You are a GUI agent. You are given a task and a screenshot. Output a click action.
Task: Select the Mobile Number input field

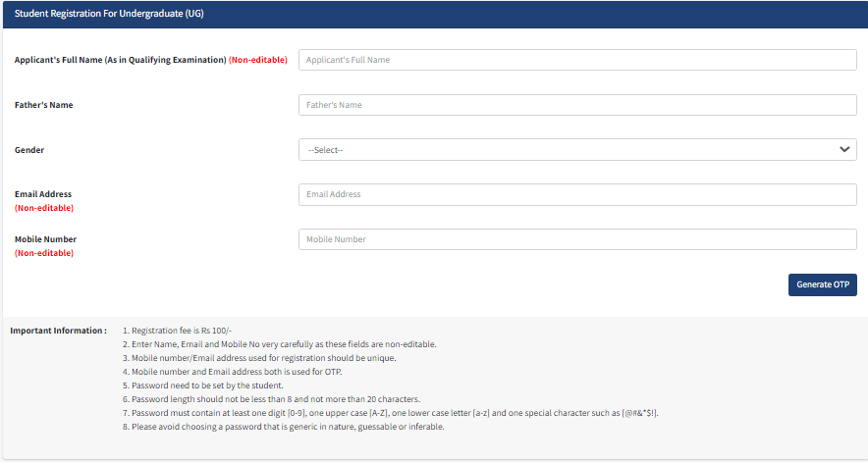[x=577, y=239]
